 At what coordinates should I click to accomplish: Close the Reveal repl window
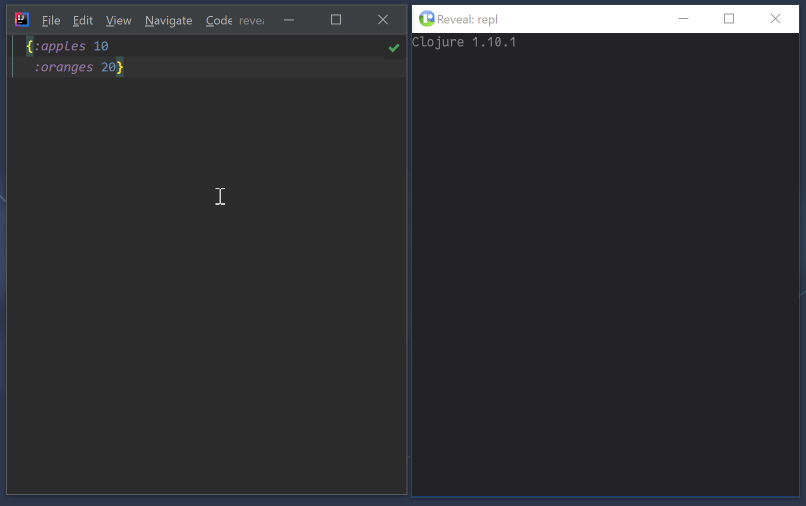(775, 19)
